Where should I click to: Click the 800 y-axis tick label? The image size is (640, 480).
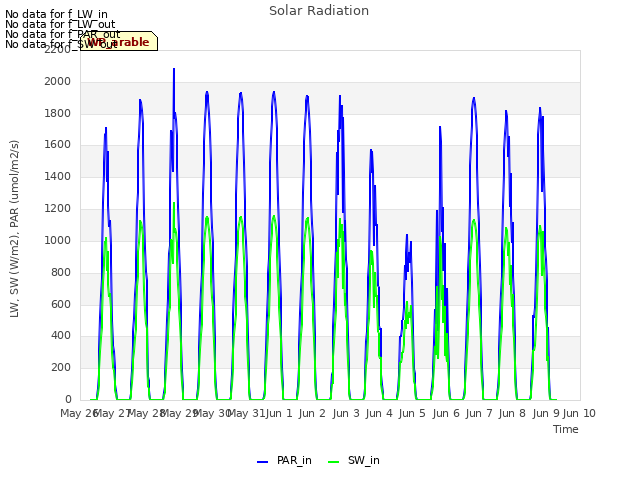(61, 272)
